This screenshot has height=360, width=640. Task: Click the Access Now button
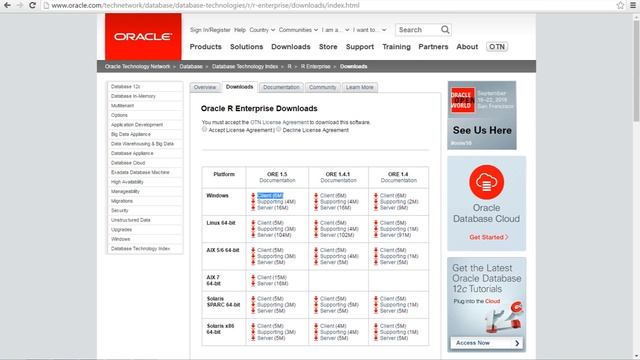pyautogui.click(x=487, y=343)
